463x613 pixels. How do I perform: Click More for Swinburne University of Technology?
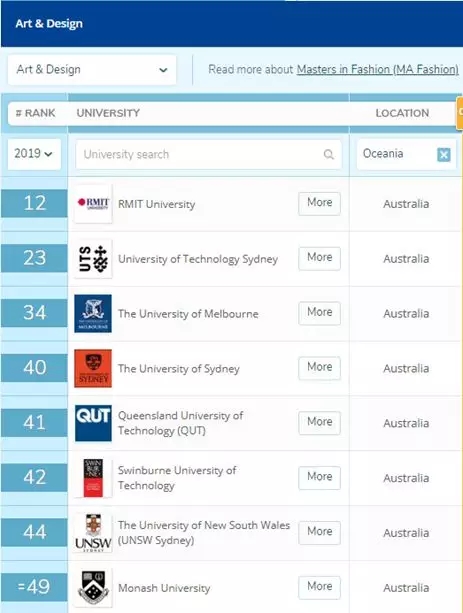pos(319,478)
